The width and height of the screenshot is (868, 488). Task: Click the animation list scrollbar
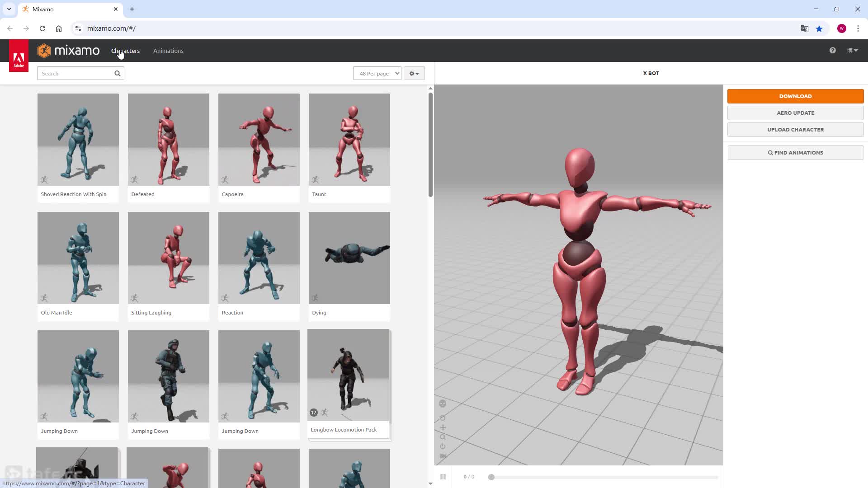[x=430, y=145]
